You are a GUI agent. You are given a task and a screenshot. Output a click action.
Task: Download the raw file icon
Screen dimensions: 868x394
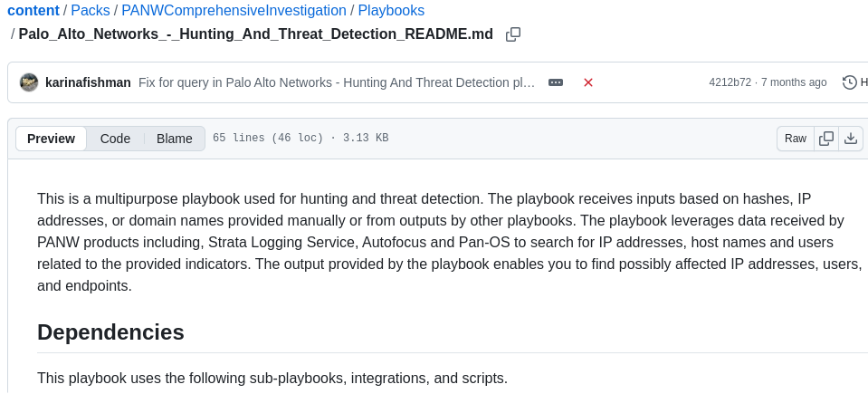pos(851,139)
